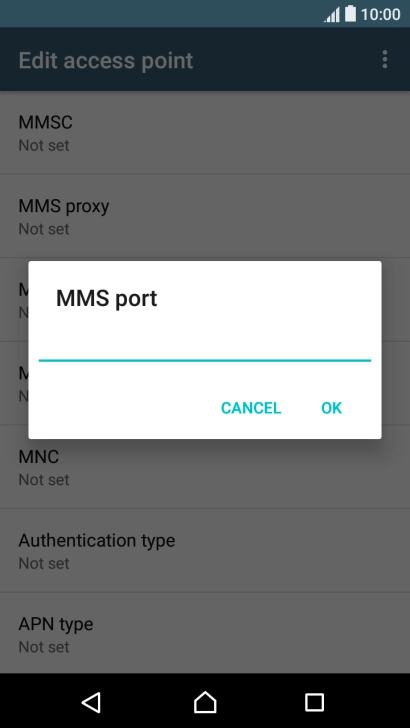Open the three-dot overflow menu
This screenshot has height=728, width=410.
point(384,60)
